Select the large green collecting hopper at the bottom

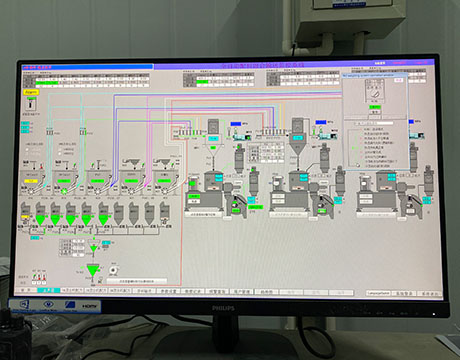[x=93, y=270]
